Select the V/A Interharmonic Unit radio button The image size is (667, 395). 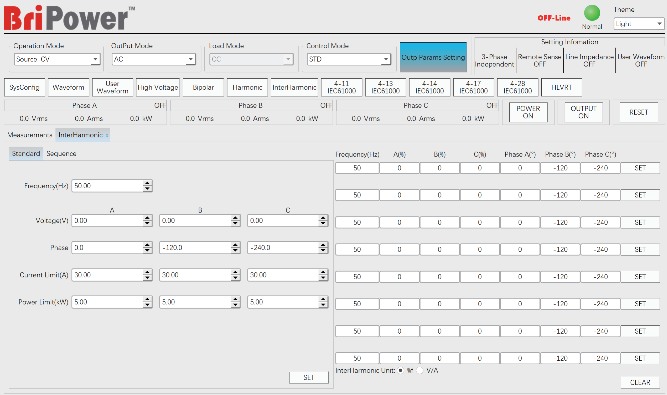(x=420, y=370)
